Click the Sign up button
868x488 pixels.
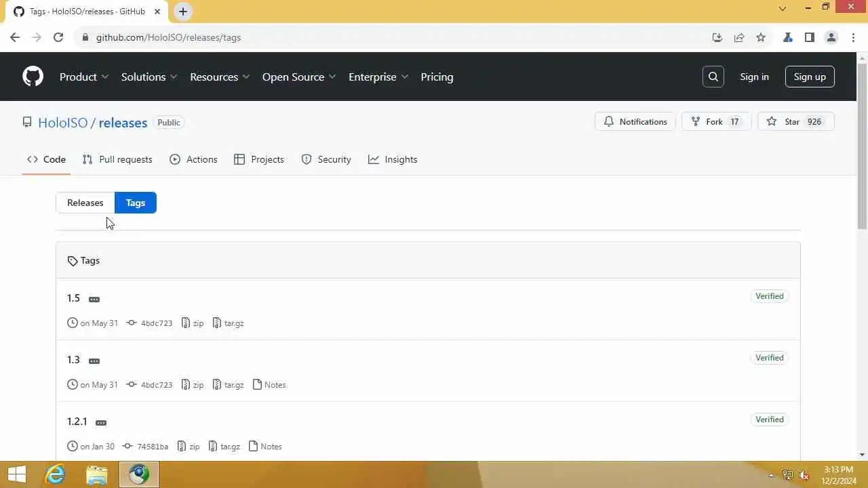810,77
